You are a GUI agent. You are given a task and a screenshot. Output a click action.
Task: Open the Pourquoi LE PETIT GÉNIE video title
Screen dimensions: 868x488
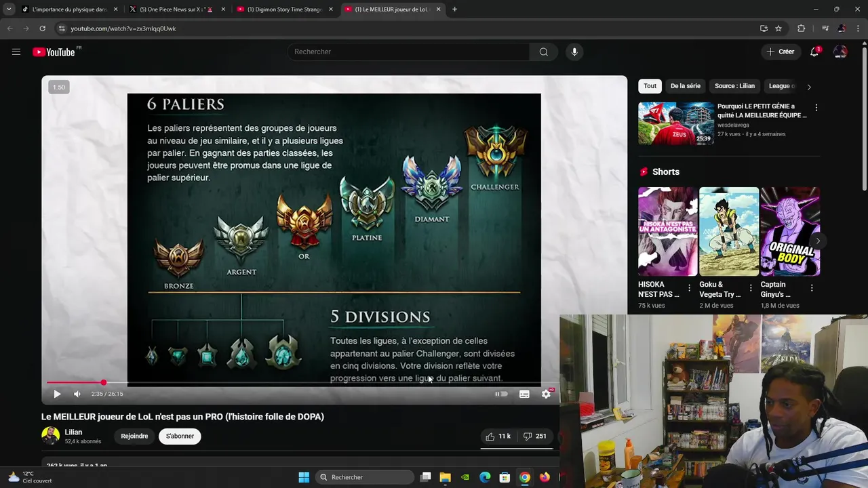click(762, 110)
